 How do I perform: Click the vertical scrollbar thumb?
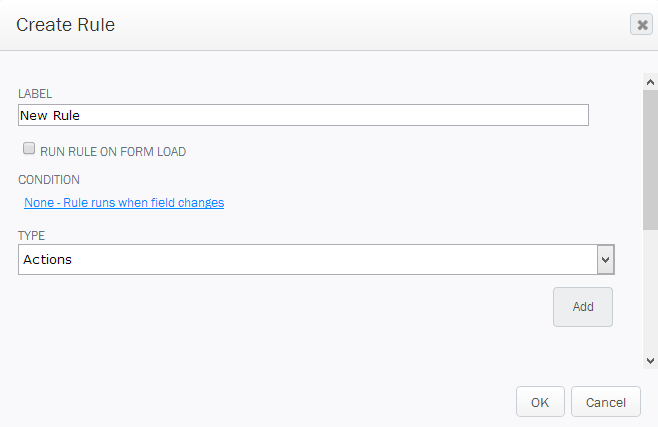tap(650, 160)
